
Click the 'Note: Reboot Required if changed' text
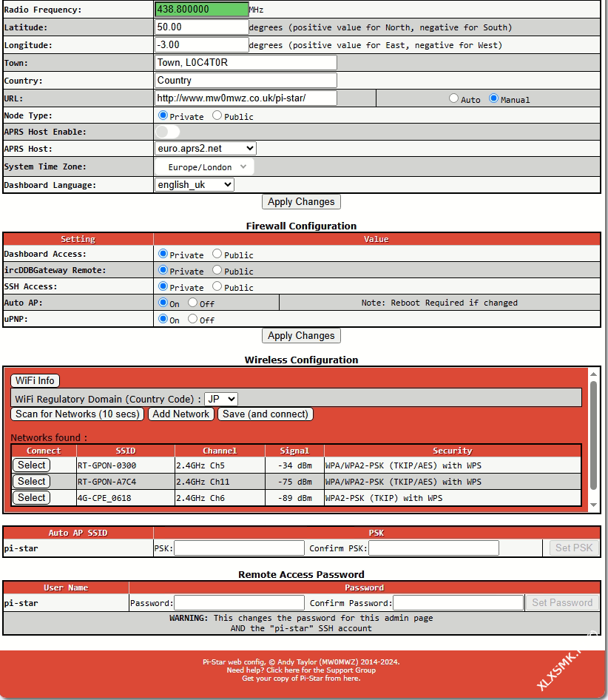[439, 303]
